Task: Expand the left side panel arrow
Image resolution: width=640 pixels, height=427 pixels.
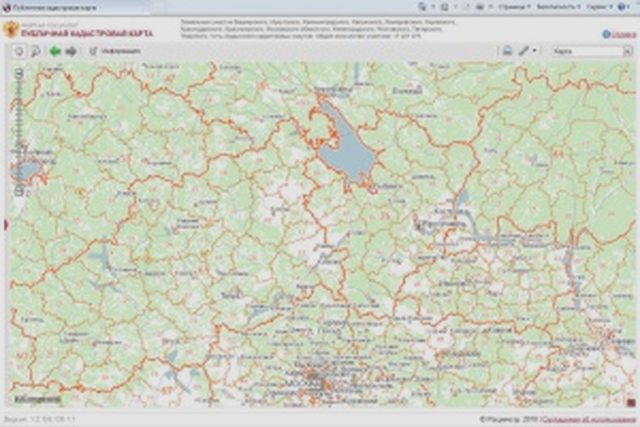Action: [x=6, y=225]
